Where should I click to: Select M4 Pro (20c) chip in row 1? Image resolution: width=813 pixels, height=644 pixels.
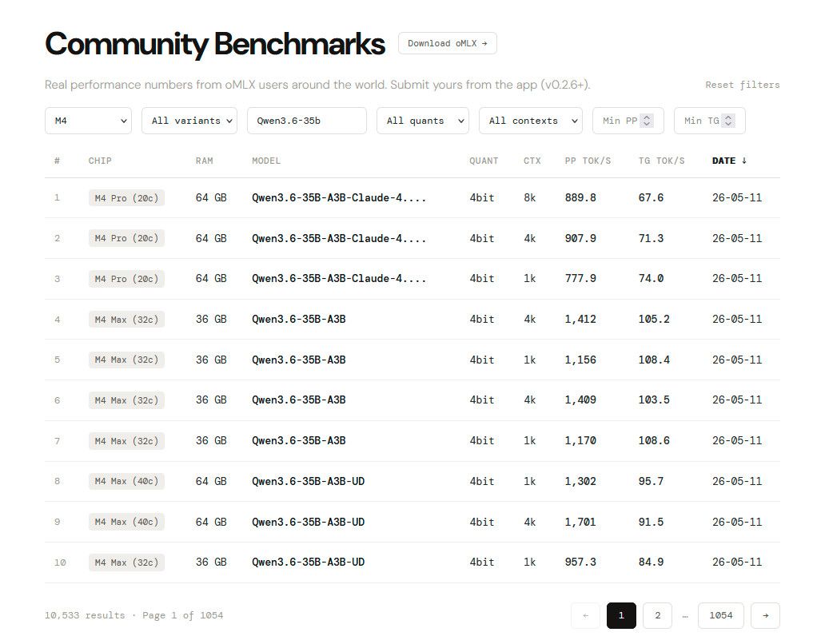pos(126,198)
